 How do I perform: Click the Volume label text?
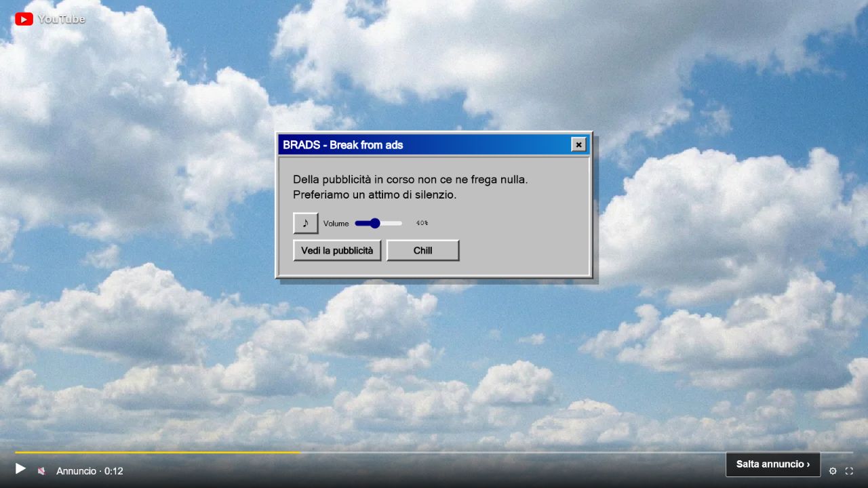[336, 224]
